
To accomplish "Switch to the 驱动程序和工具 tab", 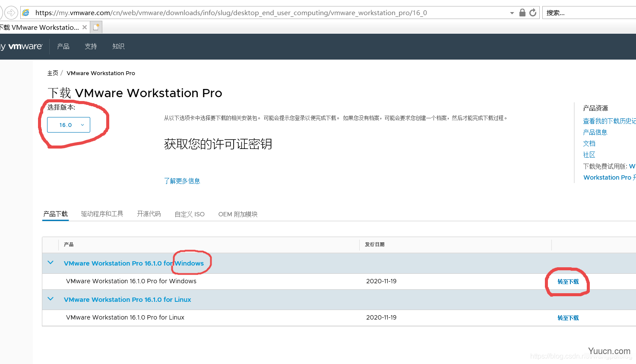I will [102, 214].
